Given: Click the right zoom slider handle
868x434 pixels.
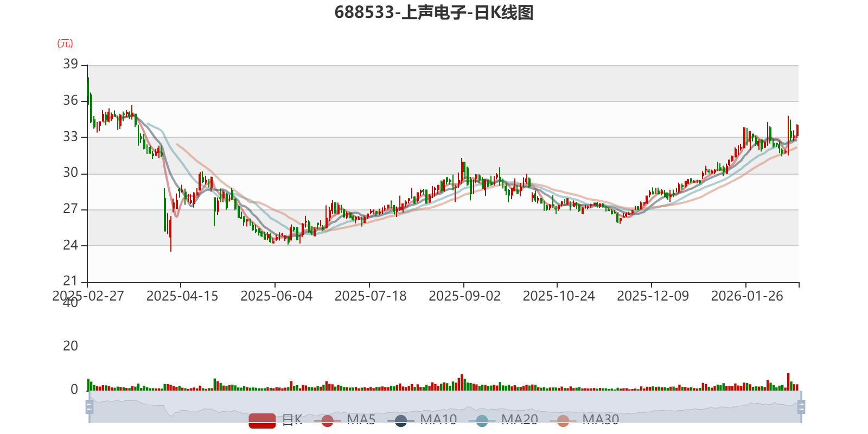Looking at the screenshot, I should 801,406.
